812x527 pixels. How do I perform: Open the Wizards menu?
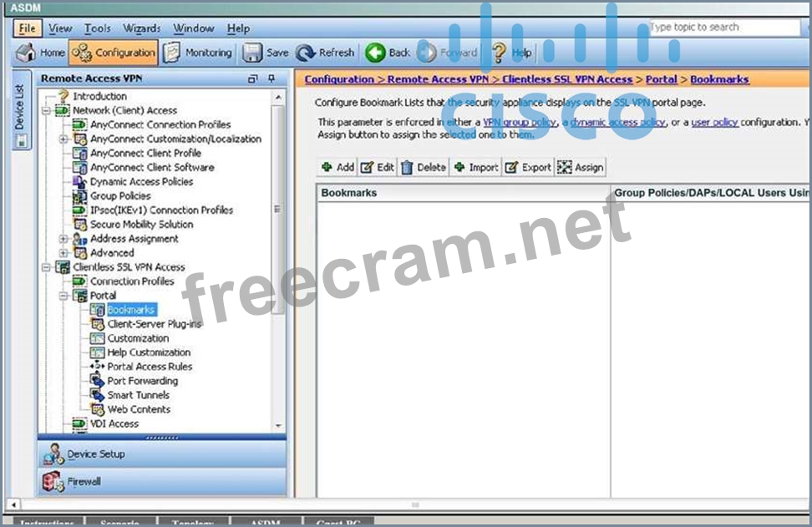(x=142, y=28)
